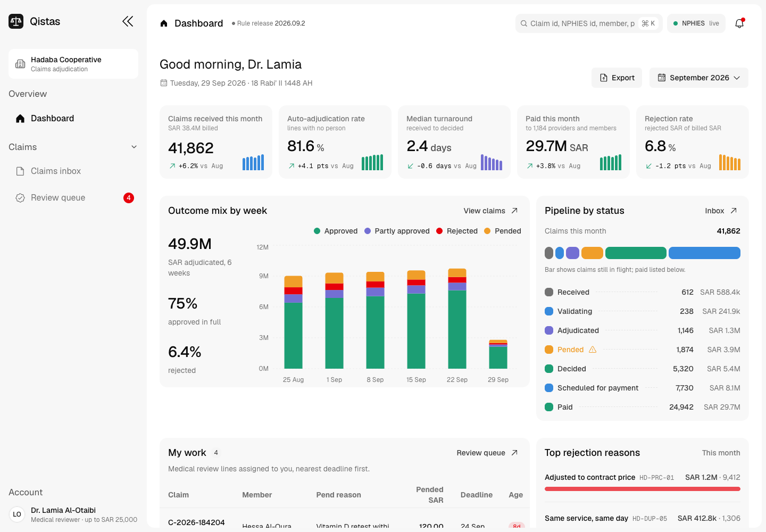The width and height of the screenshot is (766, 532).
Task: Click the search magnifier icon
Action: click(524, 23)
